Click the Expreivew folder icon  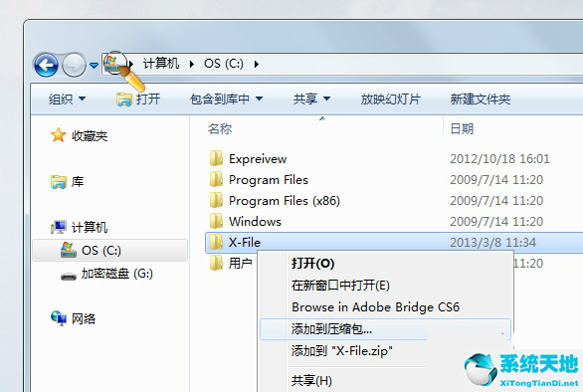point(217,158)
